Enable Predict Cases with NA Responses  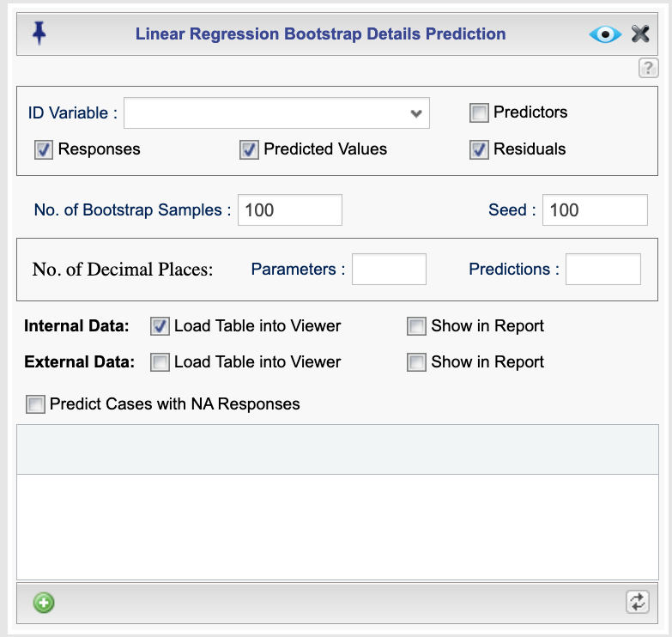point(35,404)
